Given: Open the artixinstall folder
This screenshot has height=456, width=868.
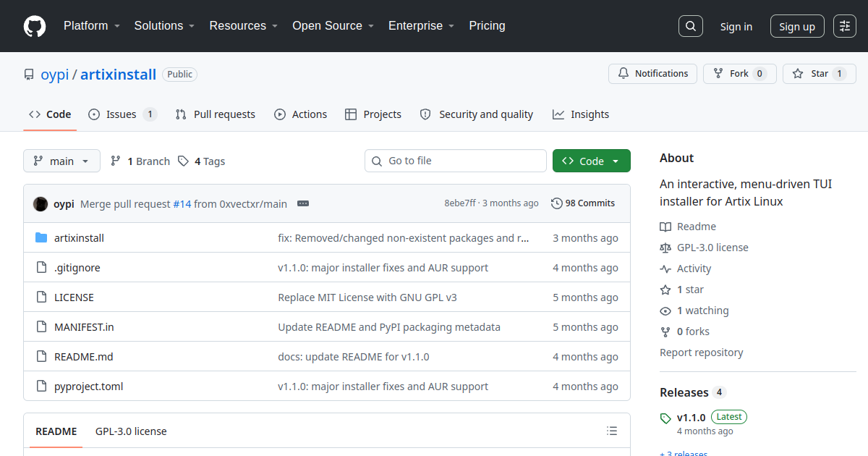Looking at the screenshot, I should (79, 238).
